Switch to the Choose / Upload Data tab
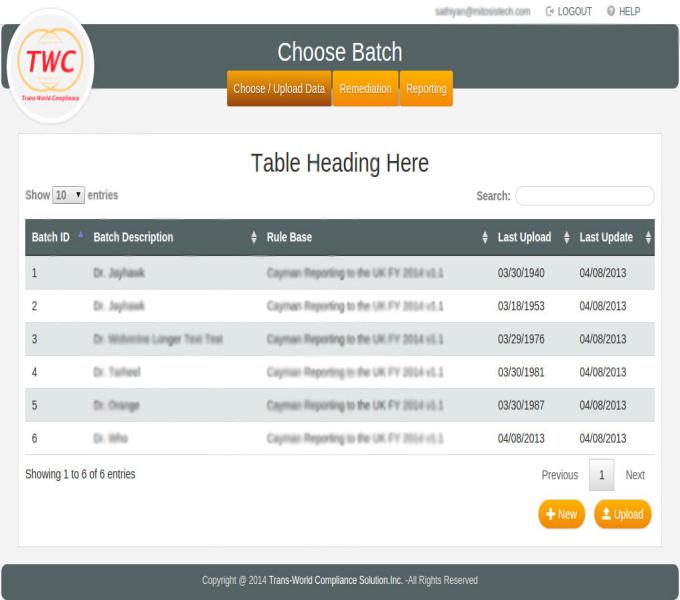The image size is (680, 600). [279, 89]
